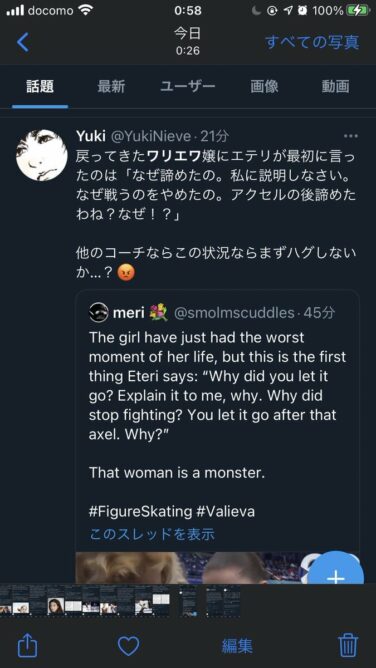376x668 pixels.
Task: Open Yuki's profile avatar
Action: pos(42,155)
